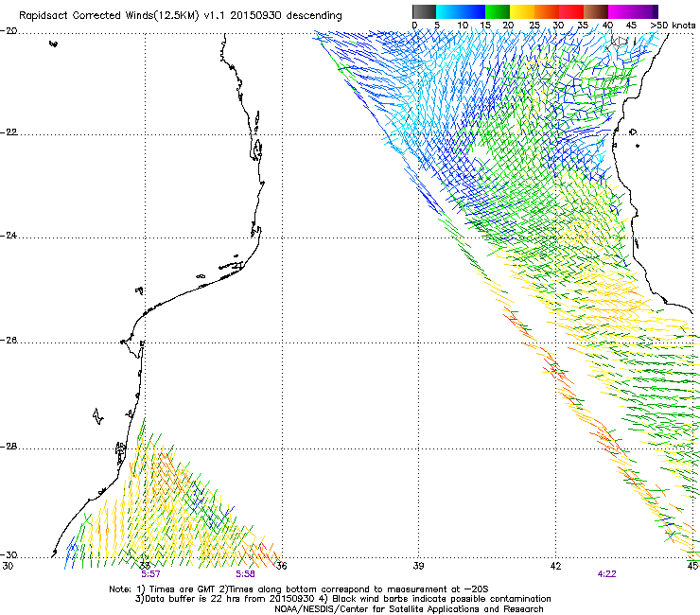Click the 'NOAA/NESDIS/Center for Satellite Applications' credit
Viewport: 700px width, 615px height.
coord(409,609)
